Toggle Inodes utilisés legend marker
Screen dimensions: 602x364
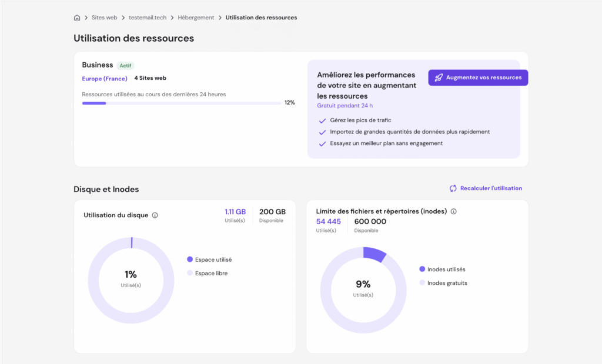[x=422, y=269]
